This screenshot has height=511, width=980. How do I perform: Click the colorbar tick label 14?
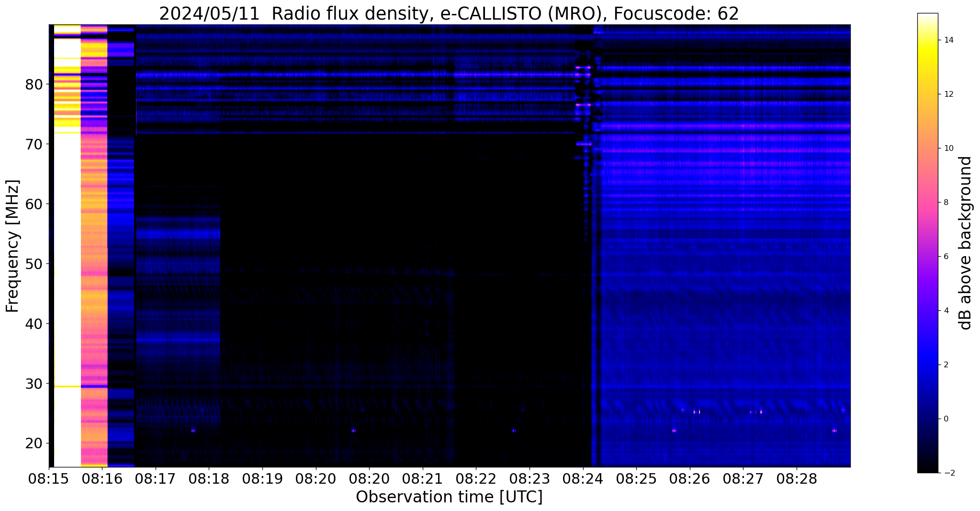point(948,40)
